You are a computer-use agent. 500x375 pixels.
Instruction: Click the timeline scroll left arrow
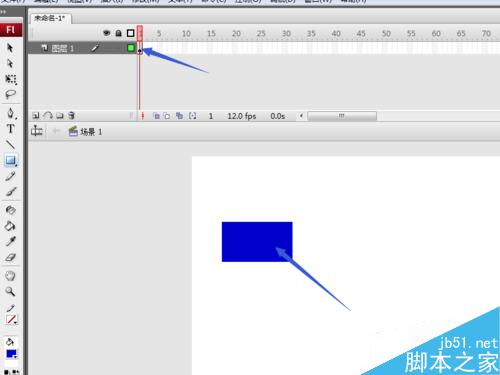(301, 116)
